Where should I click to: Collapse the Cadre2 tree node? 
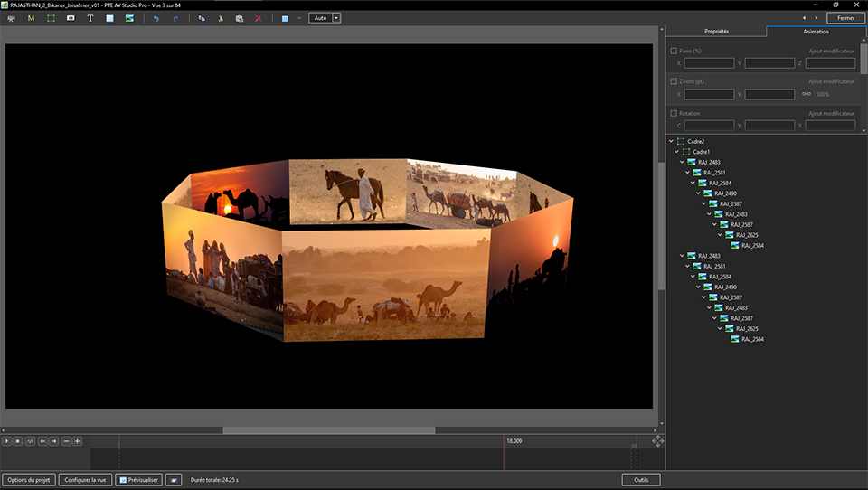click(671, 142)
